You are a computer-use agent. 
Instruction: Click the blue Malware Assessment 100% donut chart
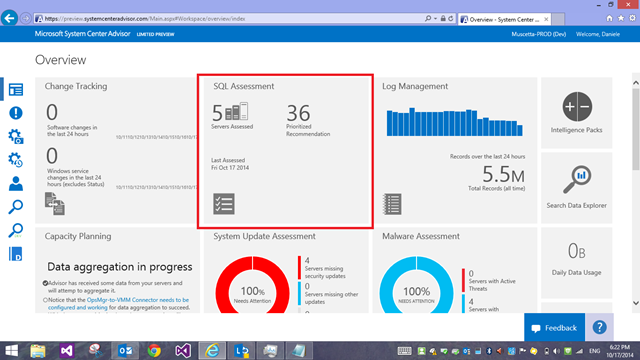(x=416, y=286)
